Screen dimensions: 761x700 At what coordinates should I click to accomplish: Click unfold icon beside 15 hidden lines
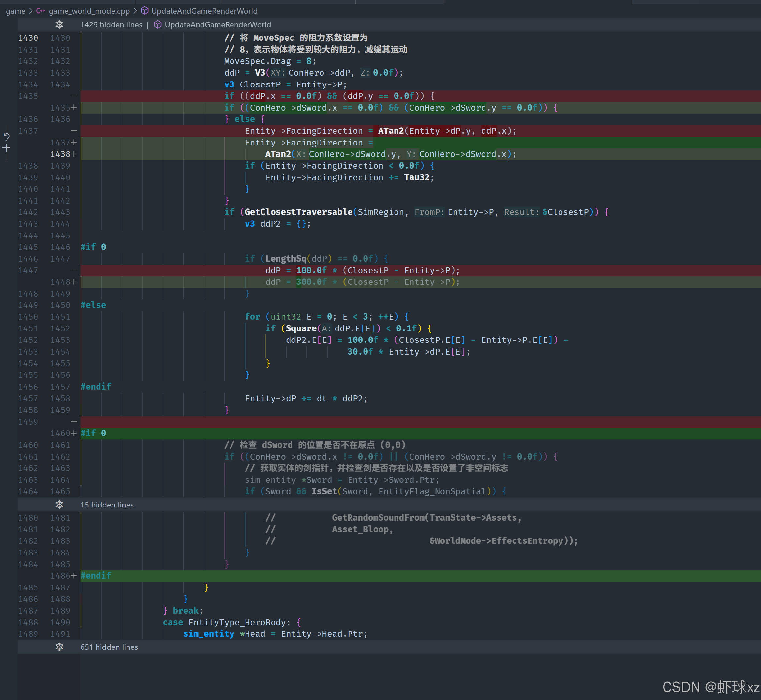[x=59, y=505]
